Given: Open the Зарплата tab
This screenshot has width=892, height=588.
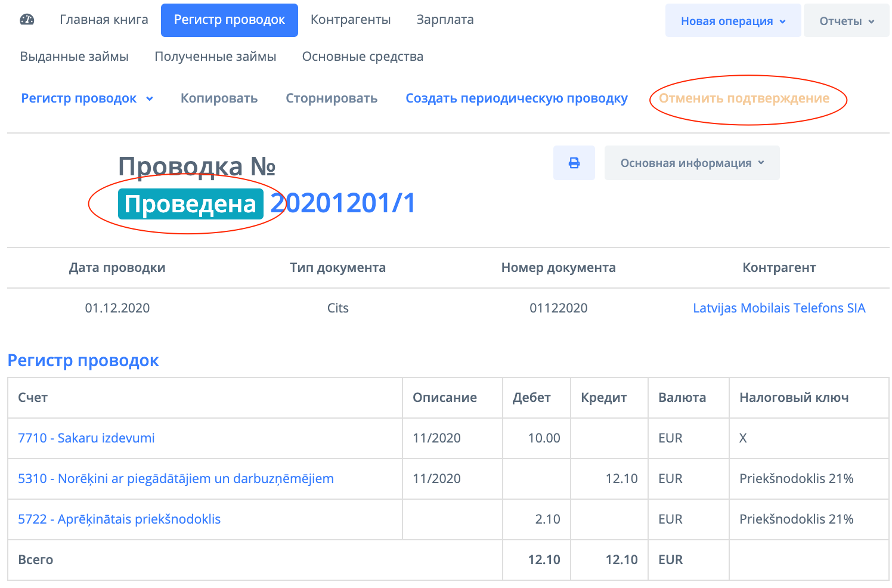Looking at the screenshot, I should point(445,20).
